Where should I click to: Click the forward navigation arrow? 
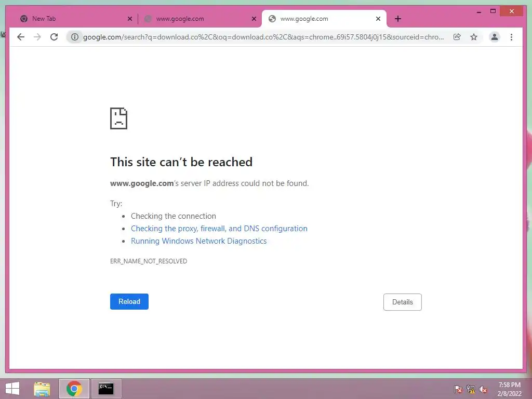[x=37, y=37]
